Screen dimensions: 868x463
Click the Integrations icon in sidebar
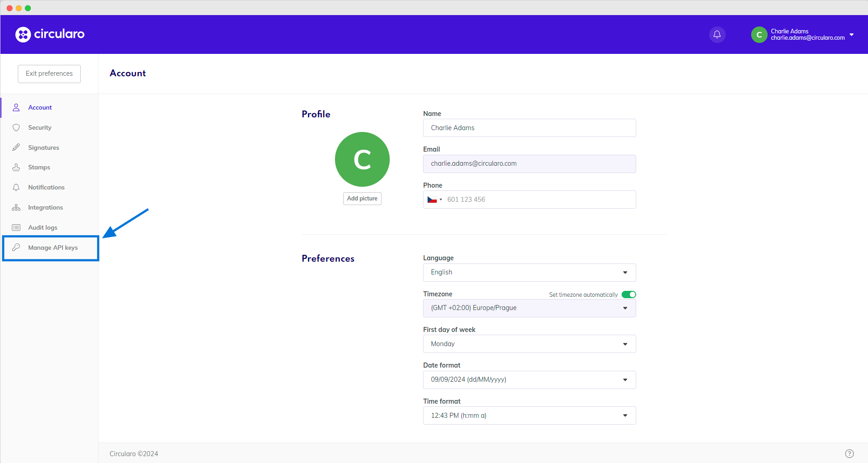16,207
